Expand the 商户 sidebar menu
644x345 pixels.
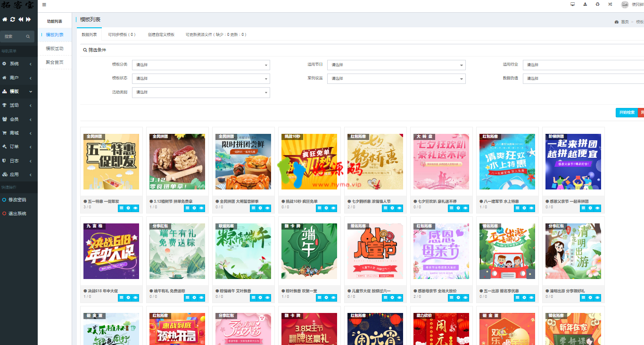coord(19,78)
